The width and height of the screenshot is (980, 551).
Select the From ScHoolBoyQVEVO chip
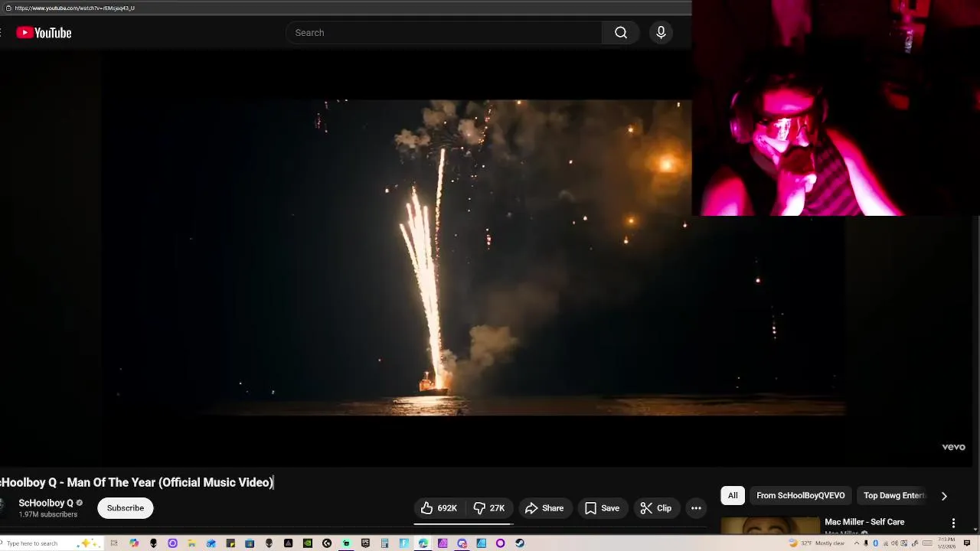(x=801, y=496)
